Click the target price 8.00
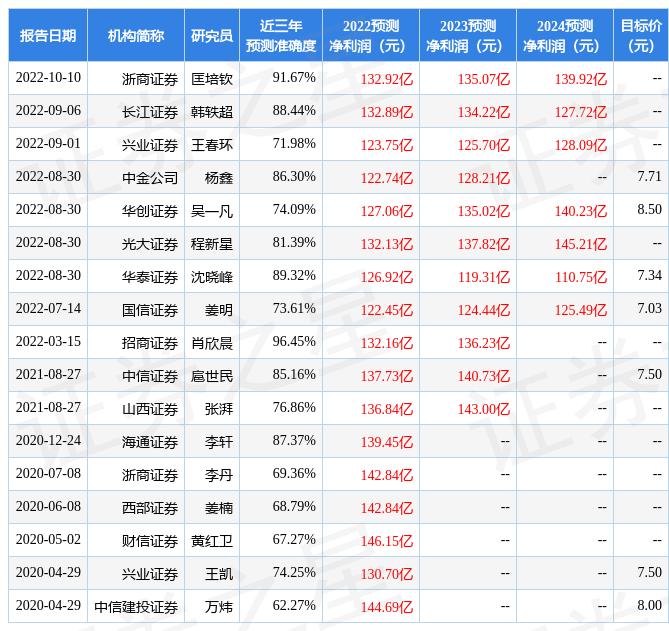 point(649,605)
